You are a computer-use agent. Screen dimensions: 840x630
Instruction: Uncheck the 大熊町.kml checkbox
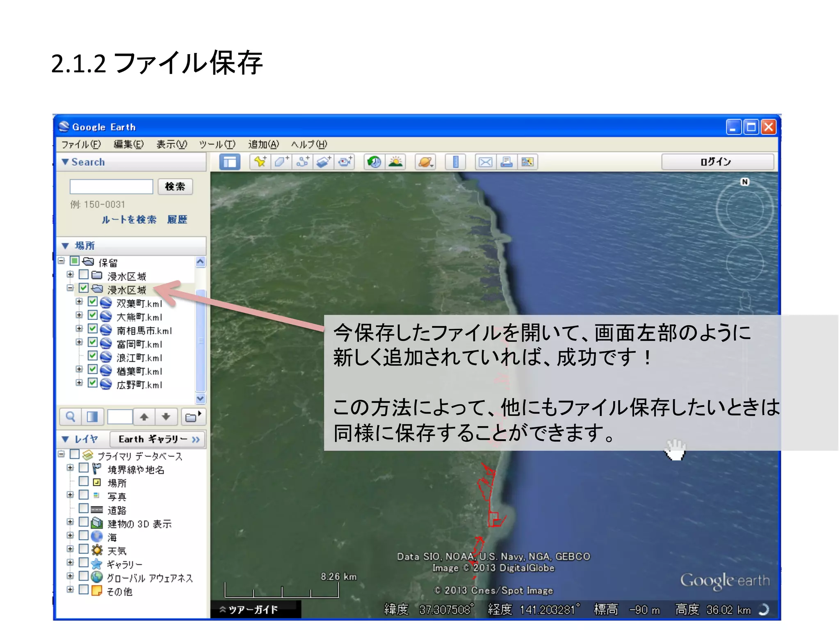click(x=93, y=315)
